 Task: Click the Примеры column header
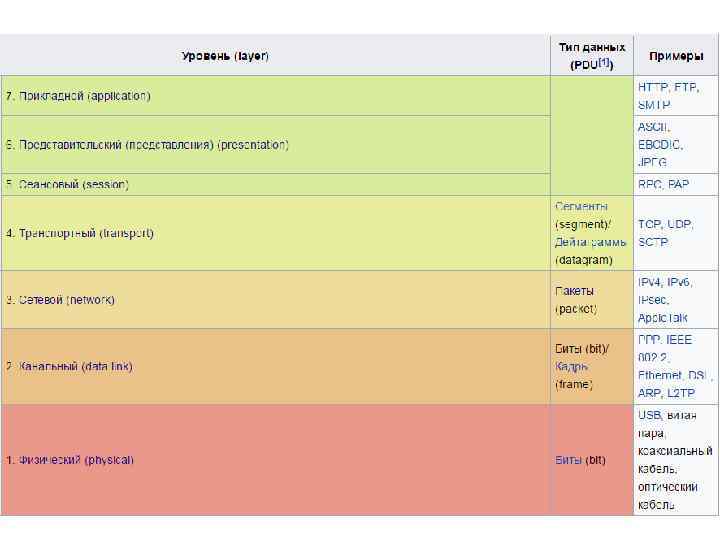(x=675, y=55)
